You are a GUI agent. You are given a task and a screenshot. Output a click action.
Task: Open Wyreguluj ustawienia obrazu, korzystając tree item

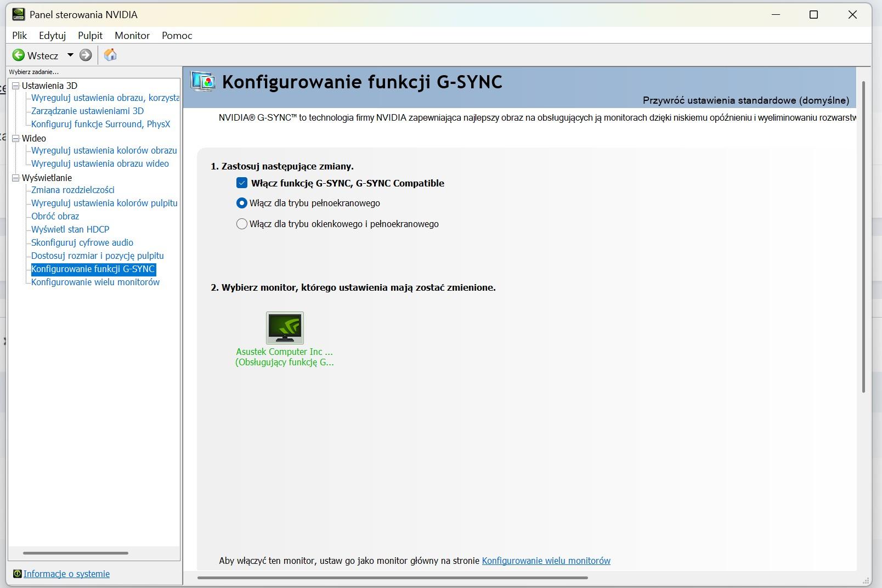(105, 98)
